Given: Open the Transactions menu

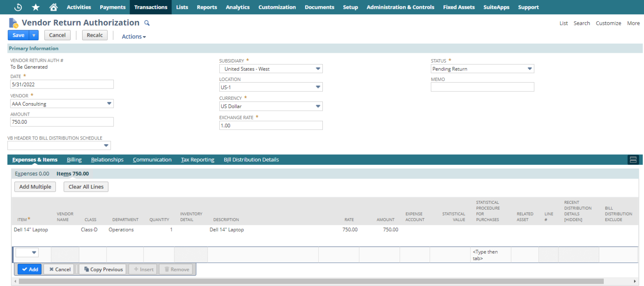Looking at the screenshot, I should [151, 7].
